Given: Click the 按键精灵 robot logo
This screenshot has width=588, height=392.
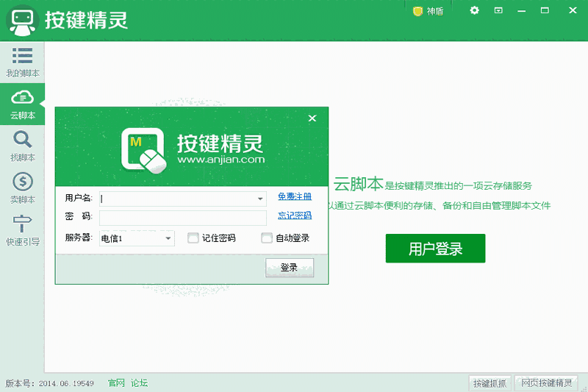Looking at the screenshot, I should pos(23,21).
